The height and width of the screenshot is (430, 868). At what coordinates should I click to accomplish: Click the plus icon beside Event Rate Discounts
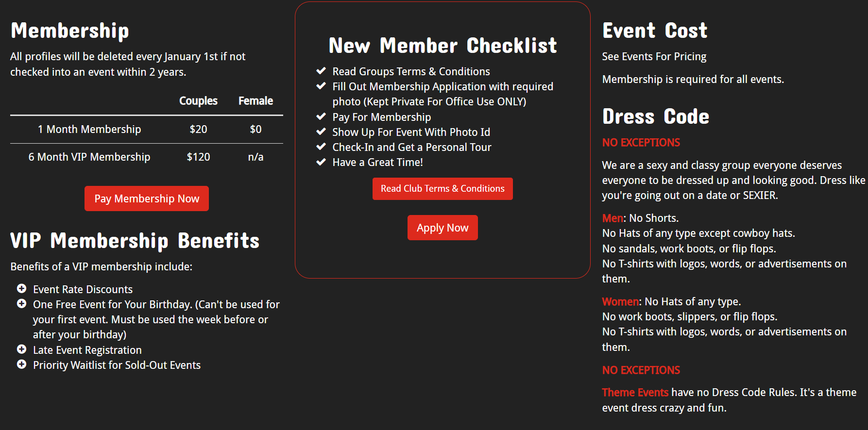[21, 288]
